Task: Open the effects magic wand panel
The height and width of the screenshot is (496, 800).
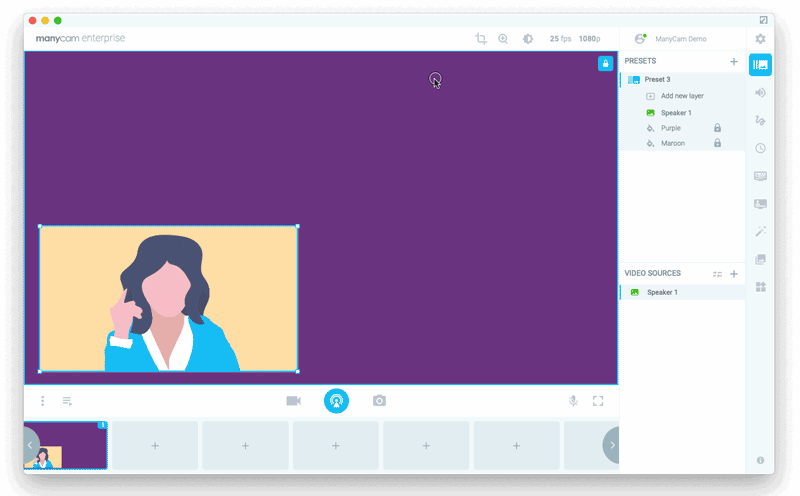Action: tap(760, 232)
